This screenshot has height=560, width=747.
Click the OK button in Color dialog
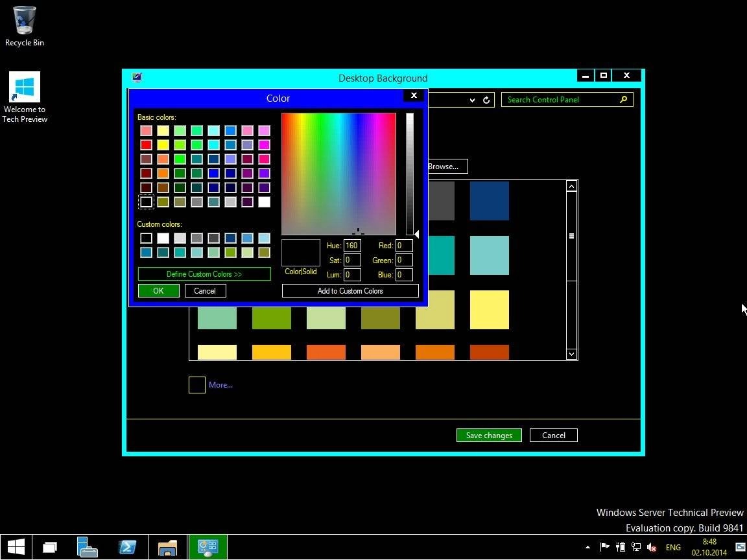pos(159,290)
